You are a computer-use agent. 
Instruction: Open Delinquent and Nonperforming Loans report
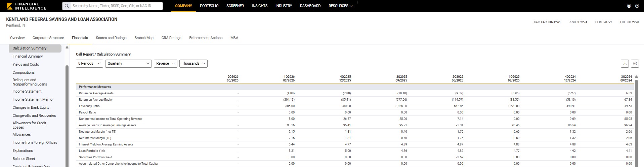click(x=30, y=82)
